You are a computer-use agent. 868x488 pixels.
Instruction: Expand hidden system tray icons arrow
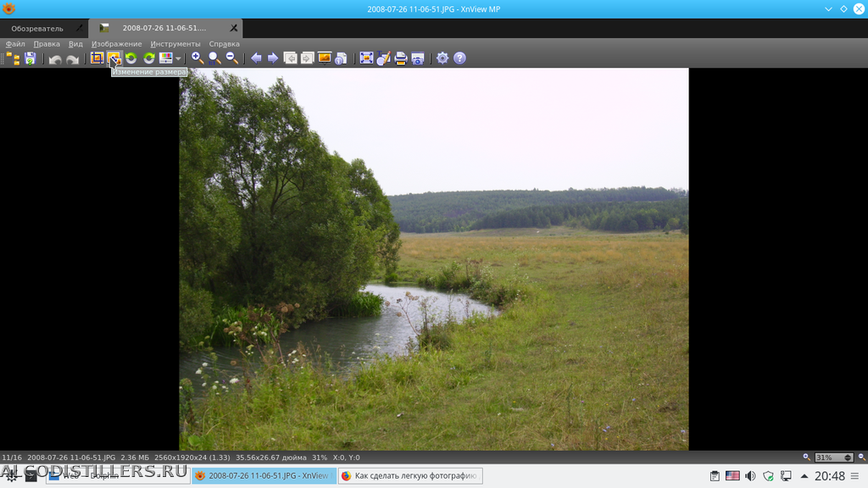click(x=804, y=476)
